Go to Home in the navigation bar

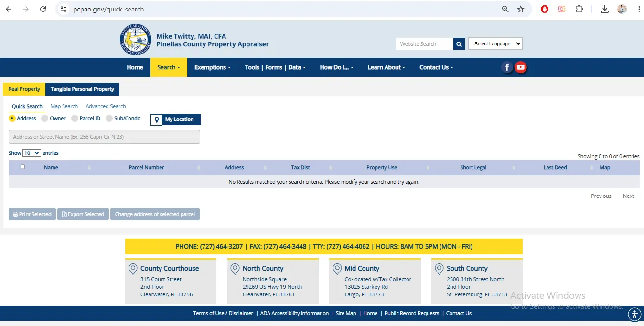click(135, 67)
